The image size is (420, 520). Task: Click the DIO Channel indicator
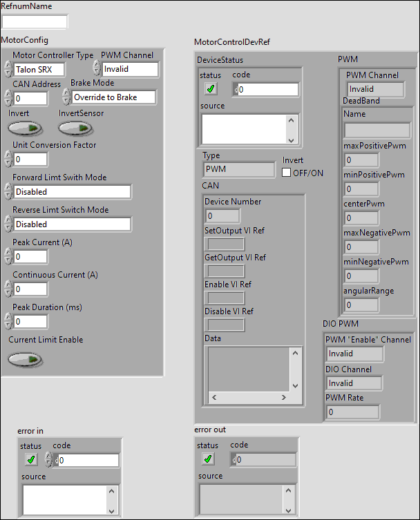354,383
